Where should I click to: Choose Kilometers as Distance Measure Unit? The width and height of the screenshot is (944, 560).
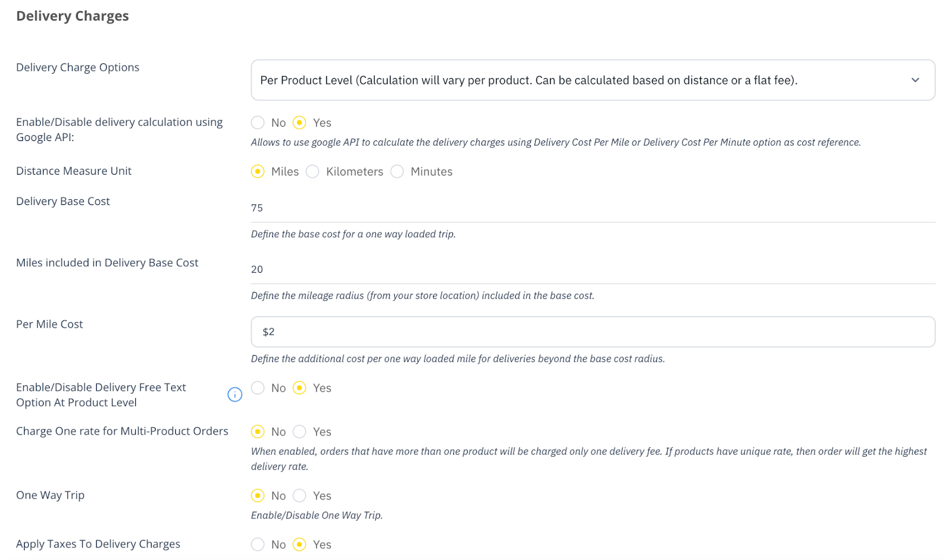(313, 172)
